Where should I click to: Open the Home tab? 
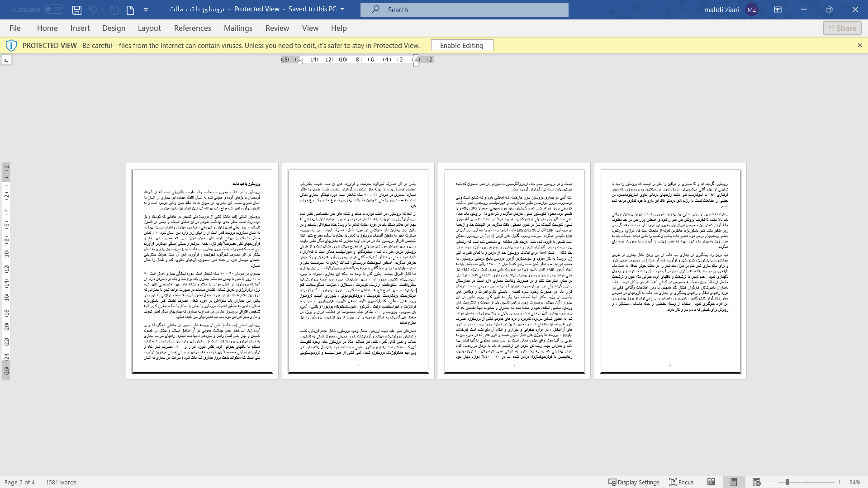point(47,28)
